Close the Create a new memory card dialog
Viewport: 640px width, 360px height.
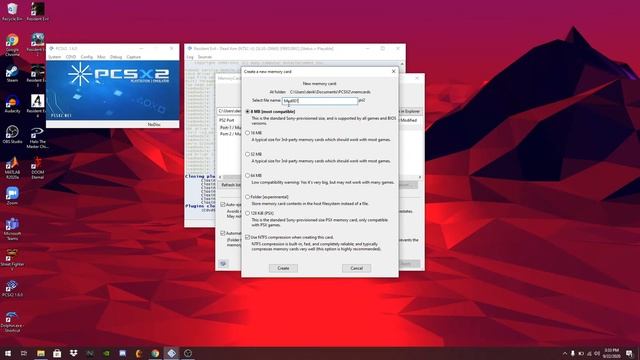coord(393,71)
